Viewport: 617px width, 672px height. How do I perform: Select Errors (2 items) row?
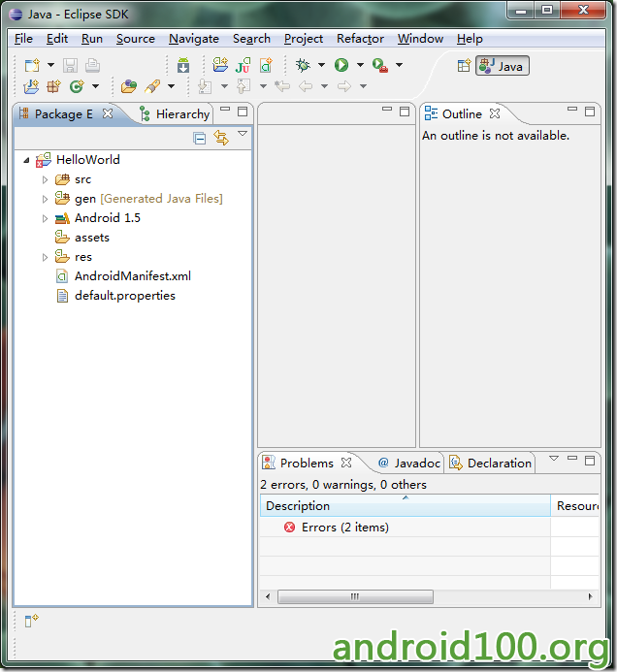[x=337, y=528]
